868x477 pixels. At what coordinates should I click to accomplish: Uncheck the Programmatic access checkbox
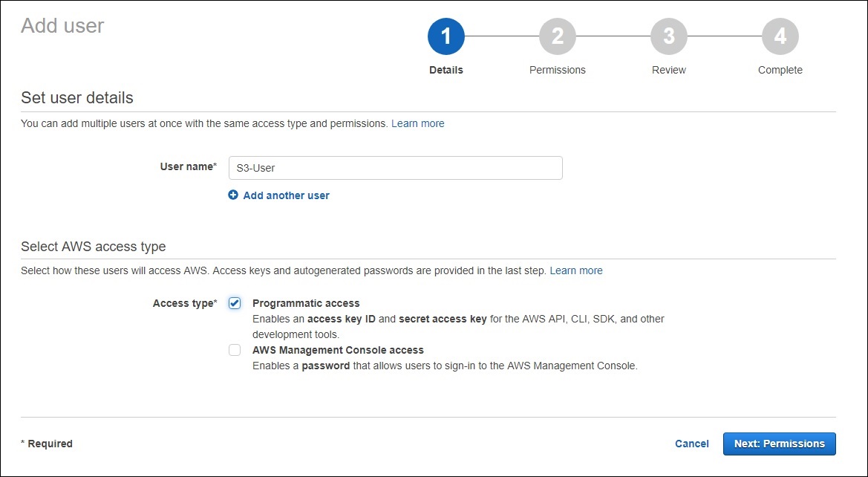[x=235, y=303]
